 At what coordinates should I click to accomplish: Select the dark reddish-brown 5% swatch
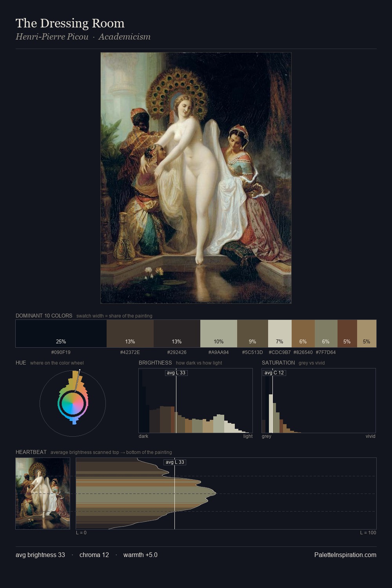(347, 334)
